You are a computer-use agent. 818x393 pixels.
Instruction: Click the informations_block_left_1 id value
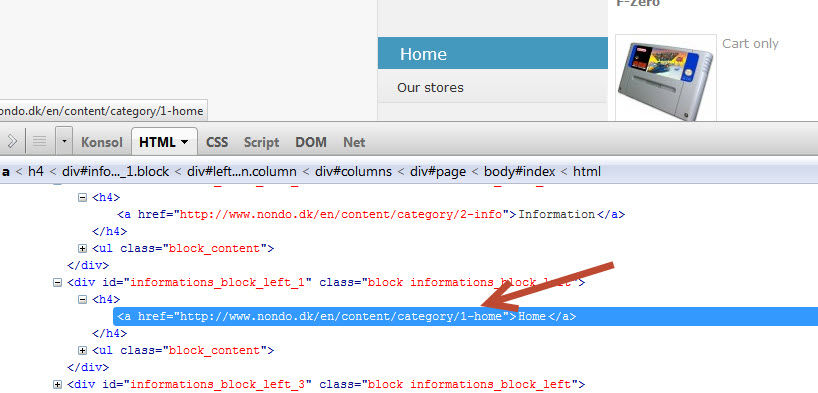click(x=217, y=282)
